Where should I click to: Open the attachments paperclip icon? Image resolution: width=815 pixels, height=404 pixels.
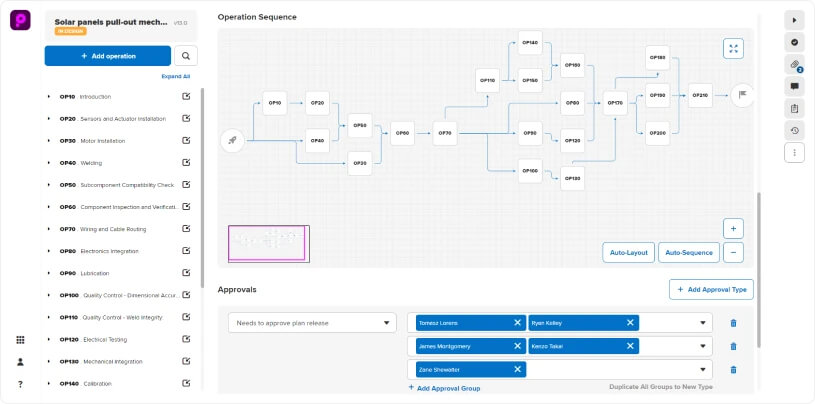tap(794, 64)
